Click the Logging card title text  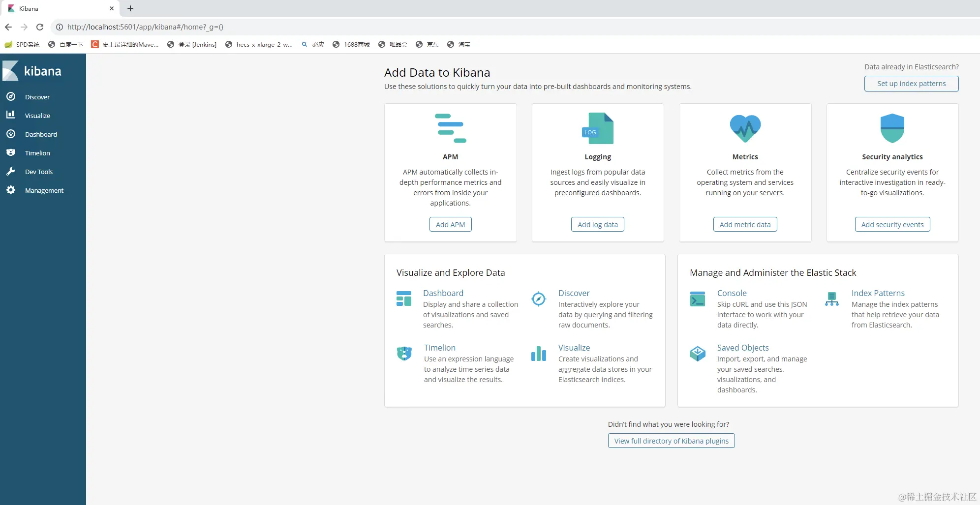pyautogui.click(x=598, y=157)
